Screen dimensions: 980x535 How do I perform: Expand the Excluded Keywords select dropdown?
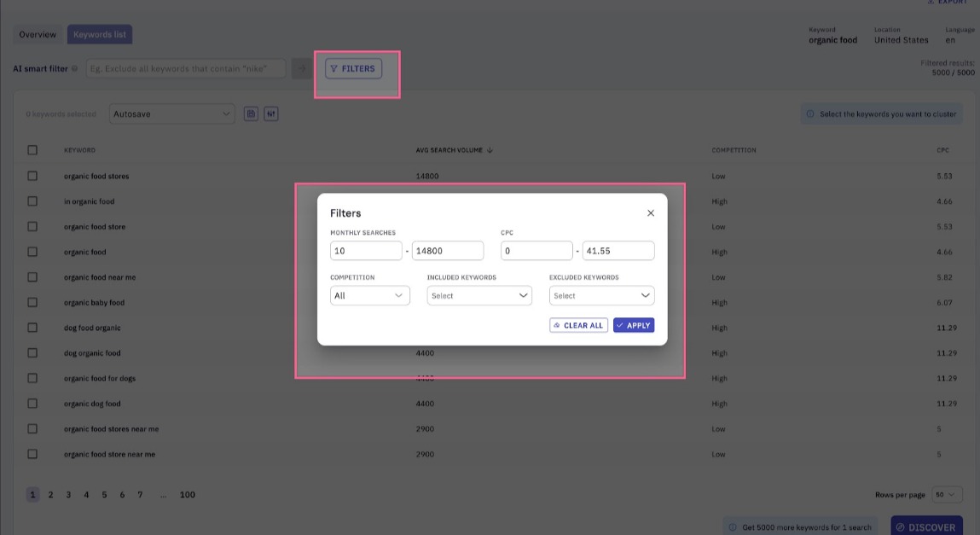point(602,295)
